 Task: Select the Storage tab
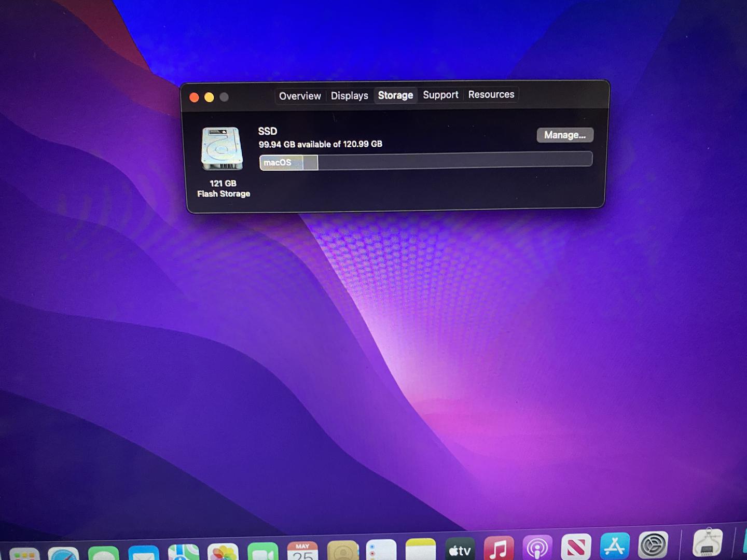pos(395,95)
